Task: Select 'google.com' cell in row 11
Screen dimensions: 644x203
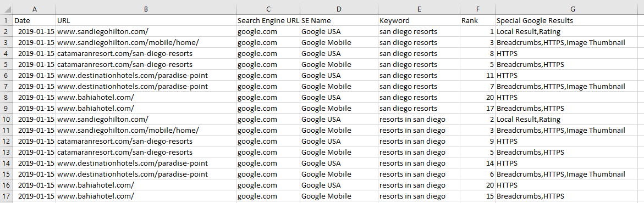Action: (x=268, y=130)
